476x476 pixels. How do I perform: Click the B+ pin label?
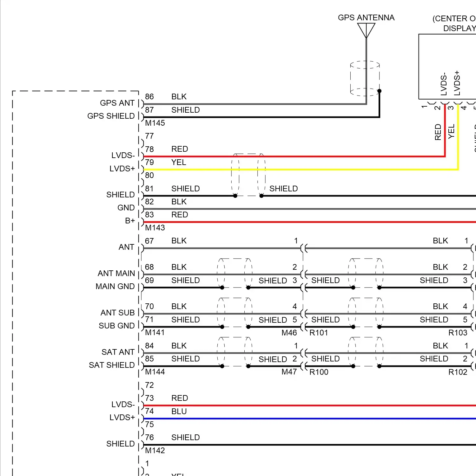point(130,221)
